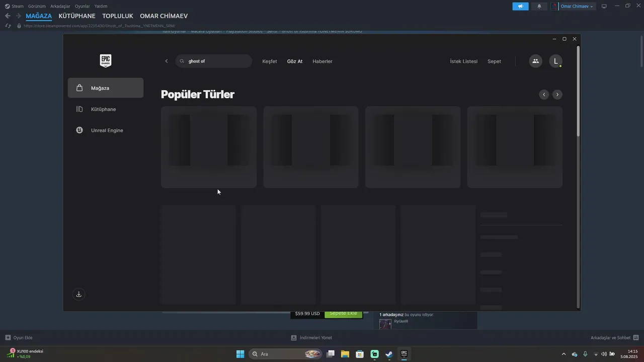Screen dimensions: 644x362
Task: Open the taskbar clock and date
Action: click(x=629, y=354)
